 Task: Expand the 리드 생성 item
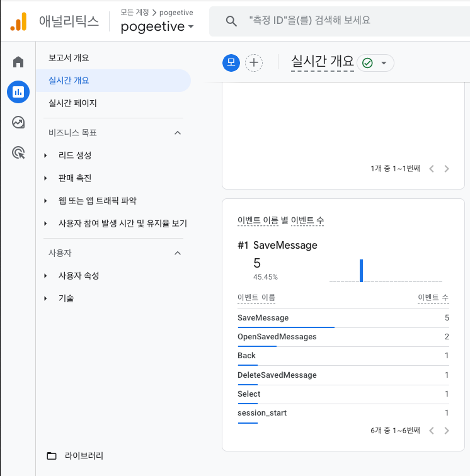coord(45,156)
